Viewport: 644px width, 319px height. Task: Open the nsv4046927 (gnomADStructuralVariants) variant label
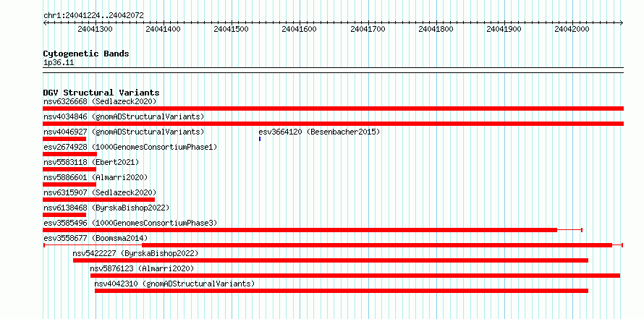[124, 132]
